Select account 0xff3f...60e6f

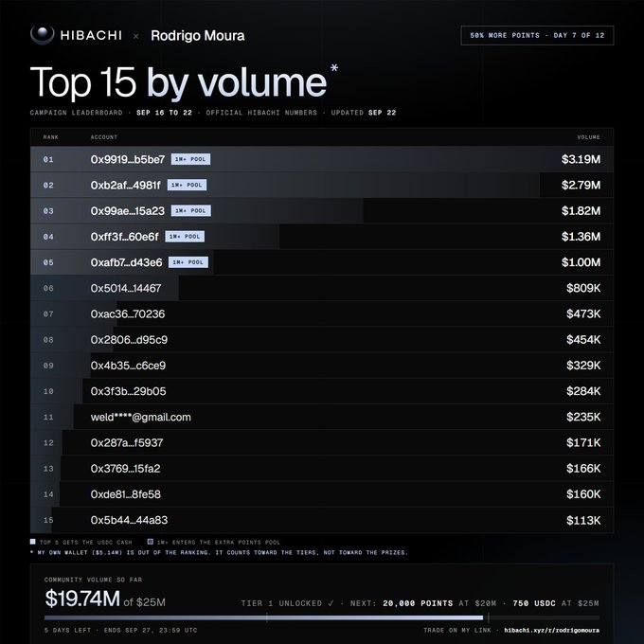tap(124, 237)
